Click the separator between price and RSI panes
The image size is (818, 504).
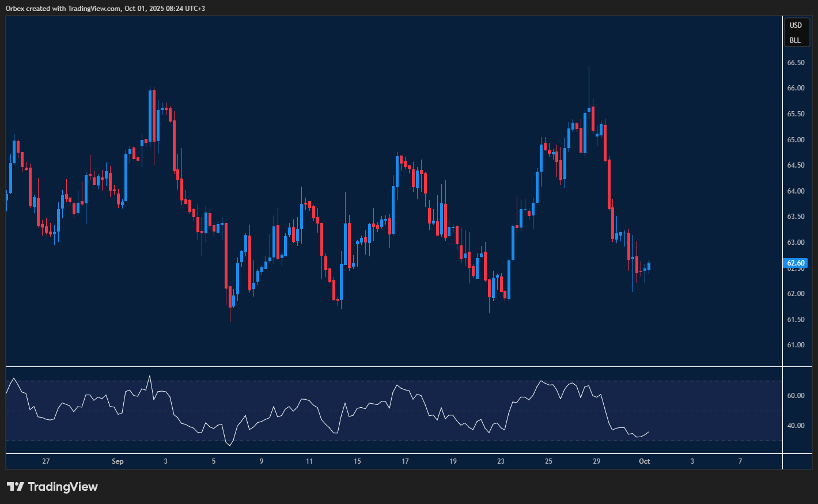[x=392, y=366]
